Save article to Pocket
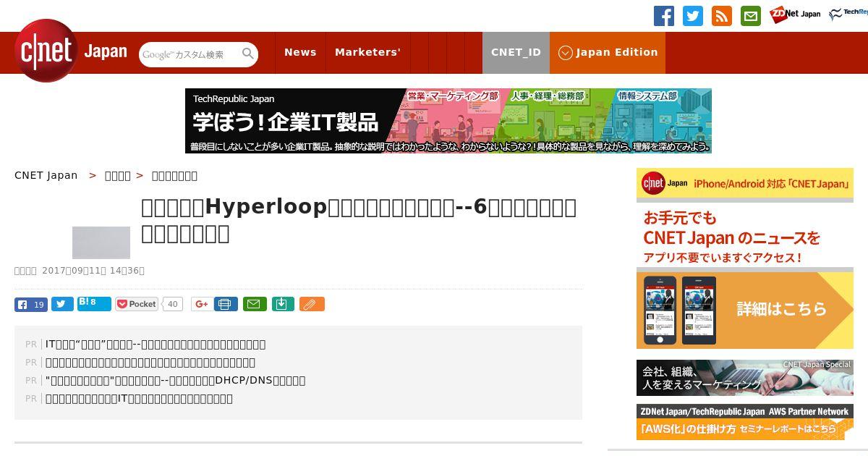 click(137, 304)
